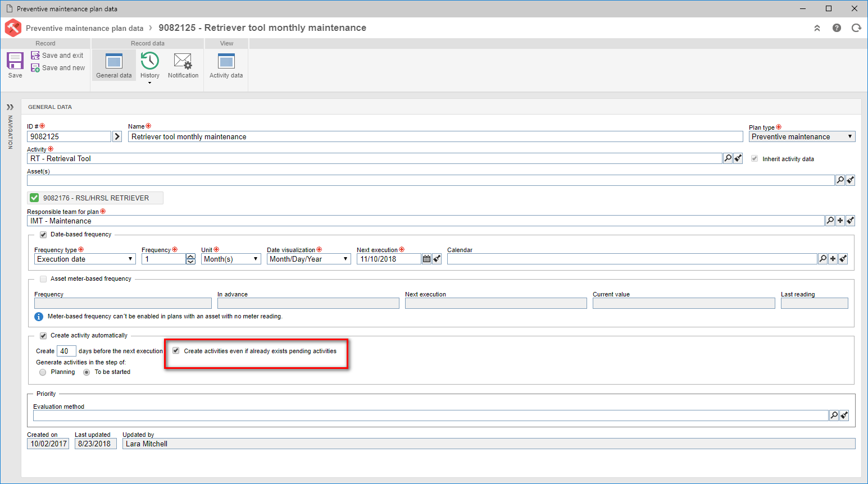The image size is (868, 484).
Task: Open the History clock icon
Action: (x=150, y=61)
